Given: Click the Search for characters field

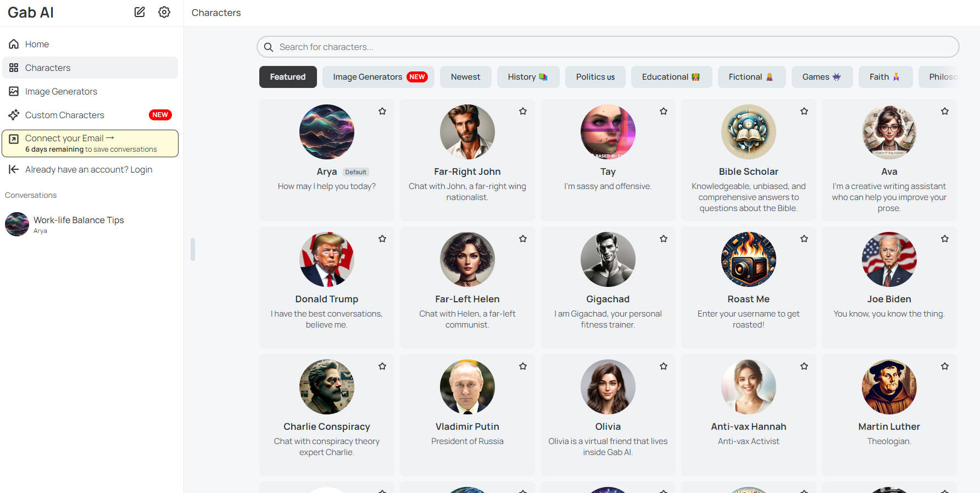Looking at the screenshot, I should point(608,47).
